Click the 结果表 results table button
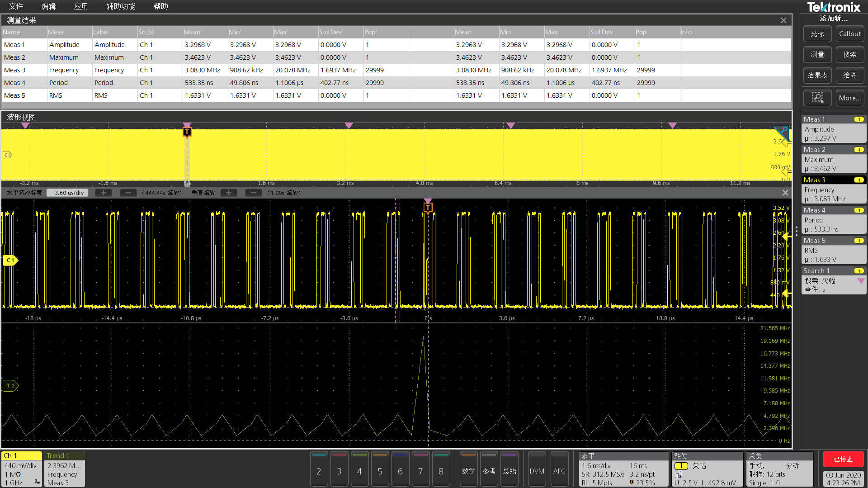This screenshot has height=488, width=868. tap(817, 76)
